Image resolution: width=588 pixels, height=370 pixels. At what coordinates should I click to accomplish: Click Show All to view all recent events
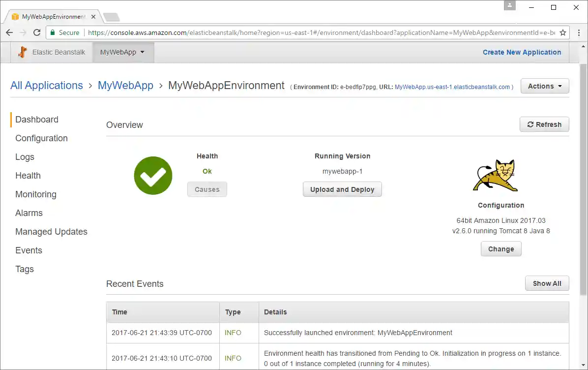pyautogui.click(x=547, y=283)
